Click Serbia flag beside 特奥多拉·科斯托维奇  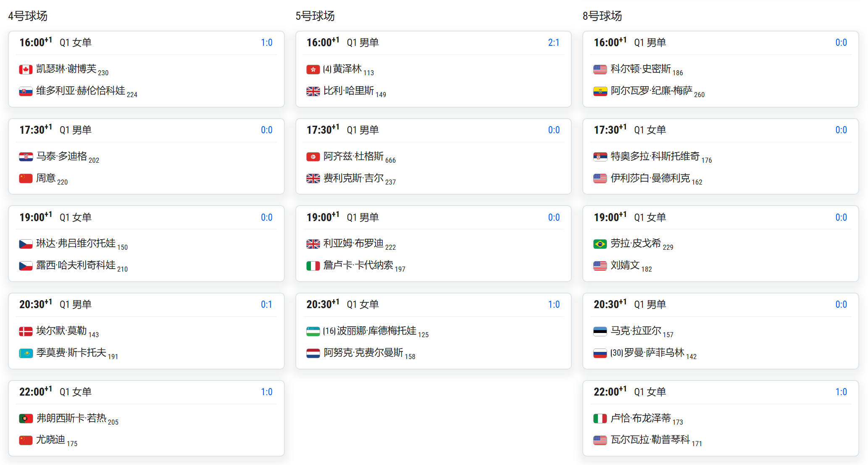pyautogui.click(x=600, y=157)
